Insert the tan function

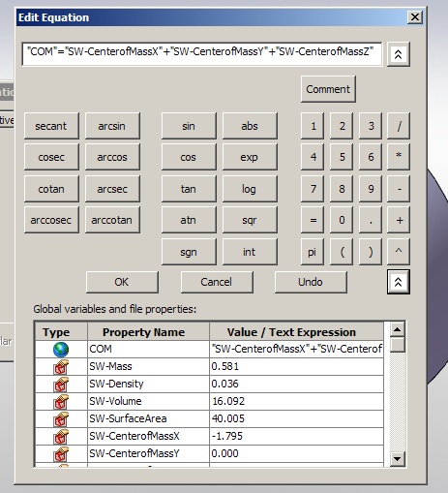point(189,189)
